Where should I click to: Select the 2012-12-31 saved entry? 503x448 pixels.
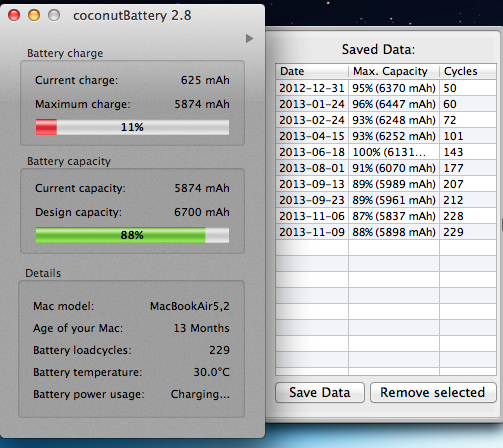tap(386, 88)
